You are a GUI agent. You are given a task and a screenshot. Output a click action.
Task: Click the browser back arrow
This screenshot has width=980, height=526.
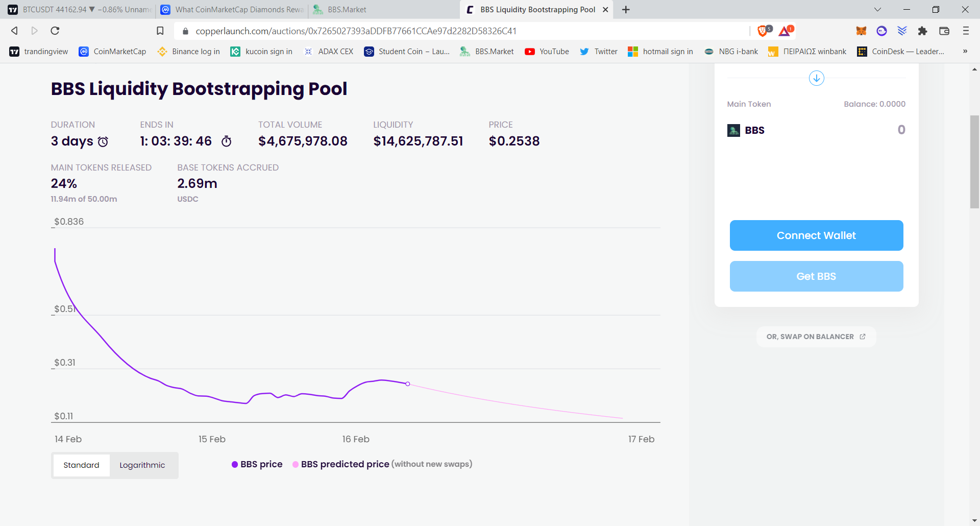coord(15,31)
